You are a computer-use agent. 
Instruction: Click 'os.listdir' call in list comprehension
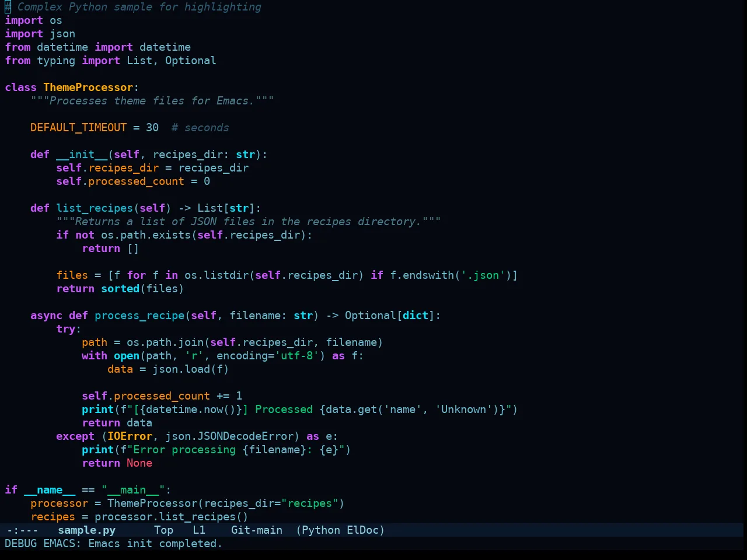point(217,275)
